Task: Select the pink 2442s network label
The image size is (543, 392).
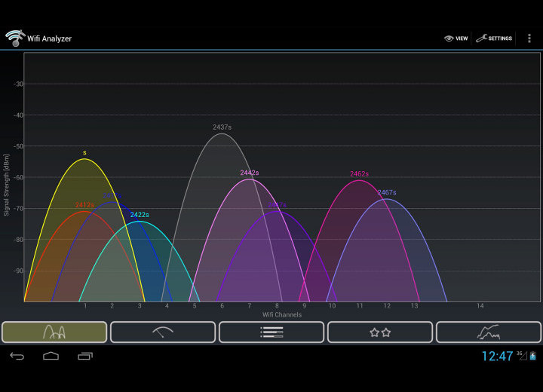Action: pyautogui.click(x=250, y=173)
